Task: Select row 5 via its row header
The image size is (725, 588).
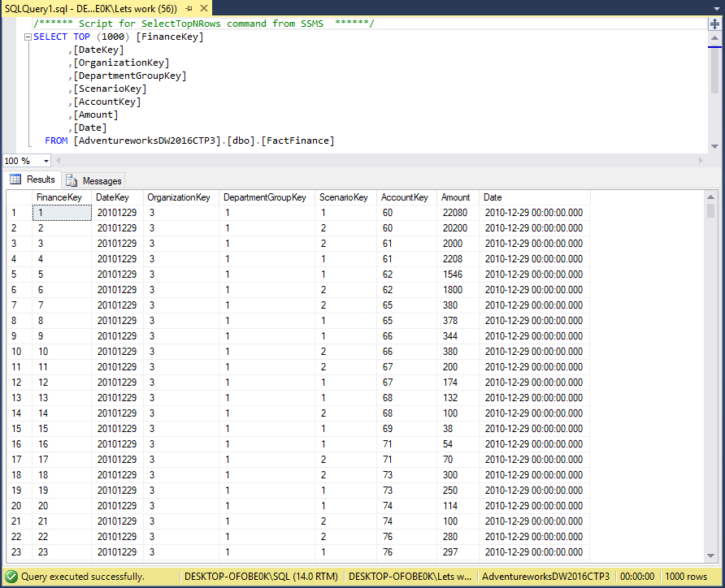Action: tap(18, 275)
